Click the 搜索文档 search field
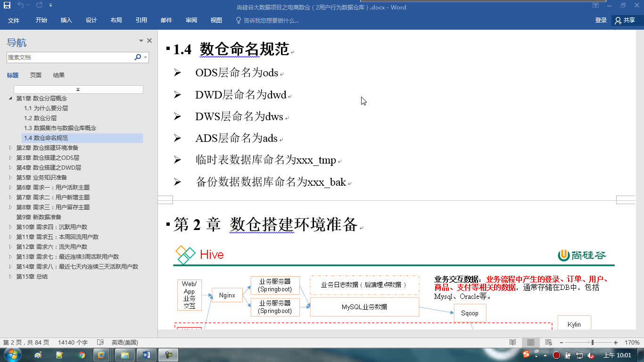This screenshot has height=362, width=644. (x=70, y=57)
